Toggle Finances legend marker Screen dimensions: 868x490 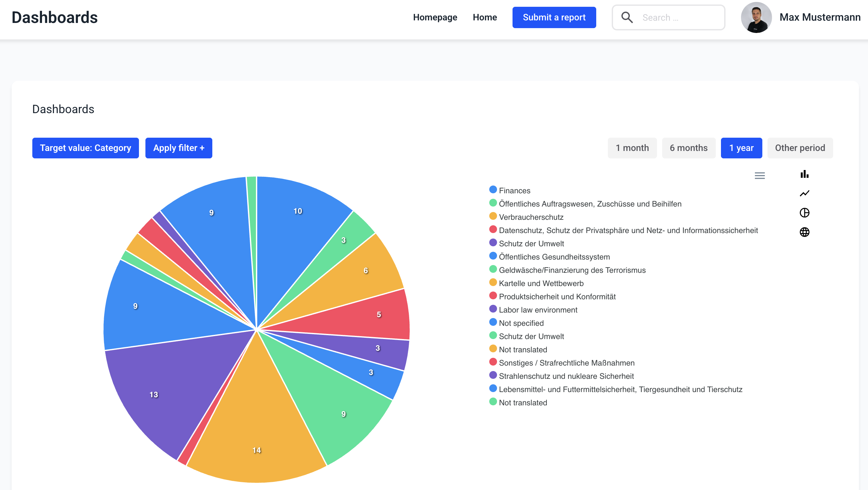click(493, 190)
